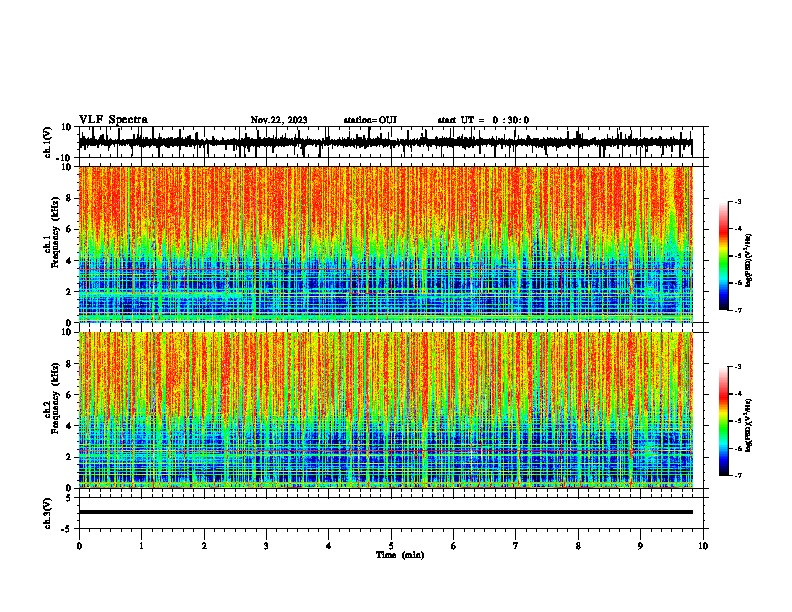Click the ch.1 spectrogram plot area
Viewport: 792px width, 612px height.
(385, 244)
